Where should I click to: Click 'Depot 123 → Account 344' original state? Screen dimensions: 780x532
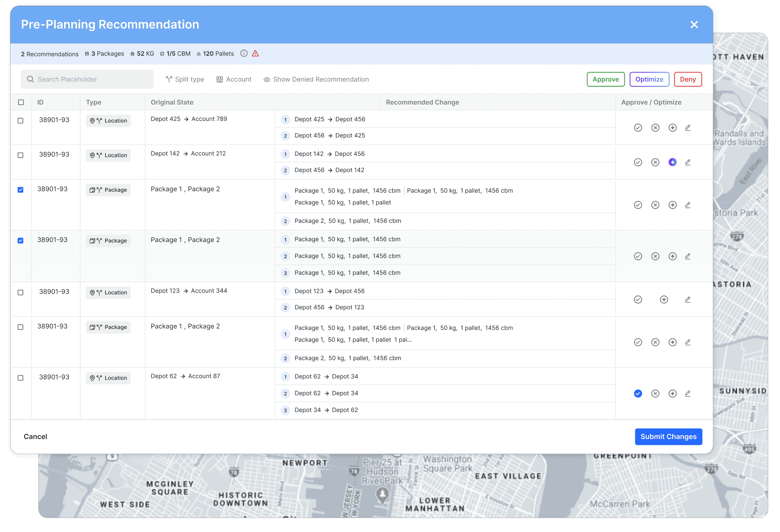189,291
